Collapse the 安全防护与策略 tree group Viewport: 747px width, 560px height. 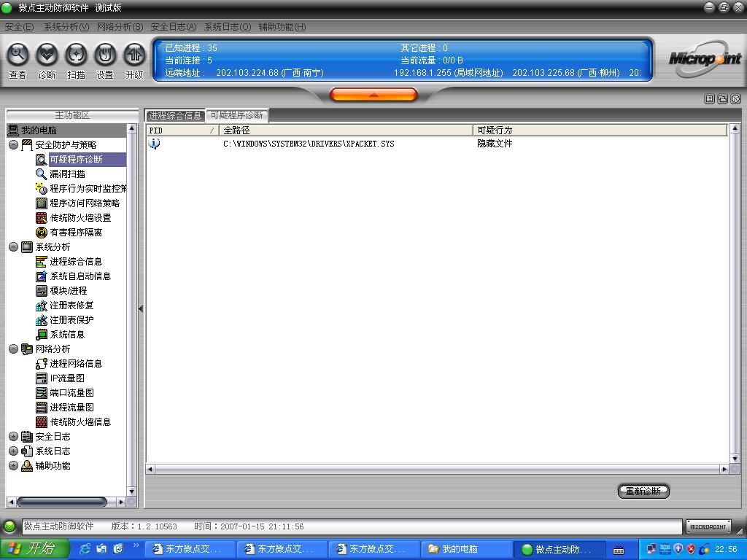pos(13,145)
